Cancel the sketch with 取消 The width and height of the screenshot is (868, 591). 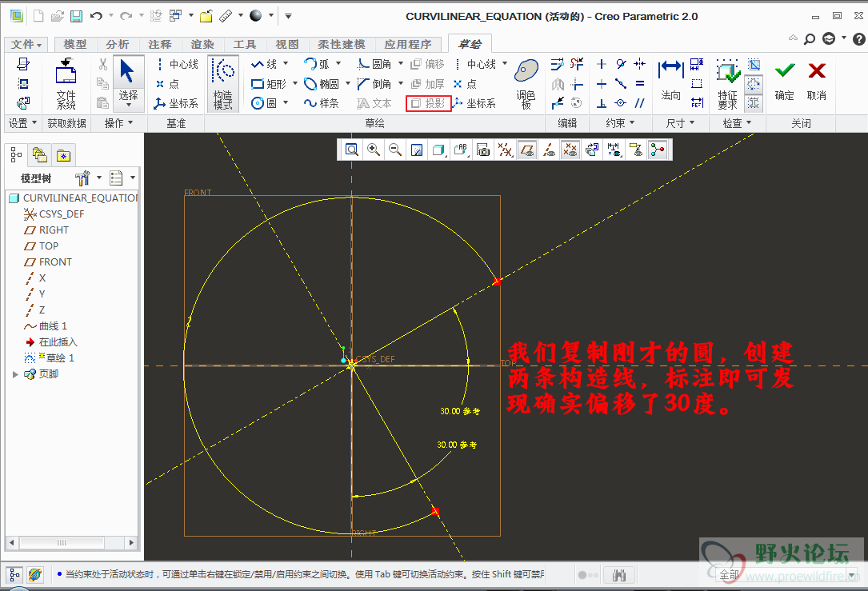[817, 80]
